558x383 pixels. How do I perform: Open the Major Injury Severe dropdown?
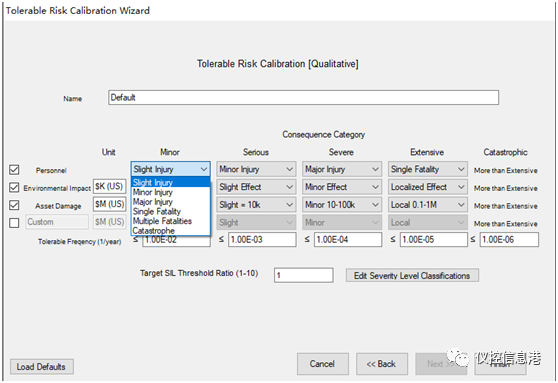click(342, 169)
